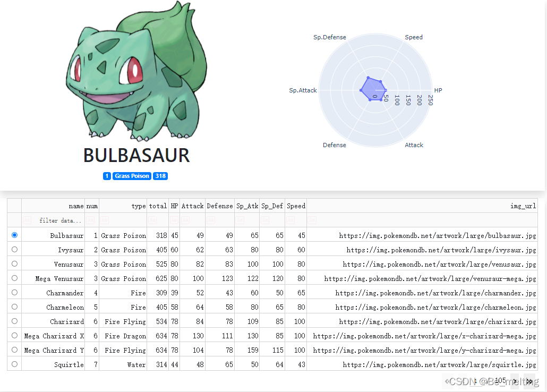This screenshot has width=547, height=392.
Task: Click the 'Charmeleon' name cell
Action: coord(53,307)
